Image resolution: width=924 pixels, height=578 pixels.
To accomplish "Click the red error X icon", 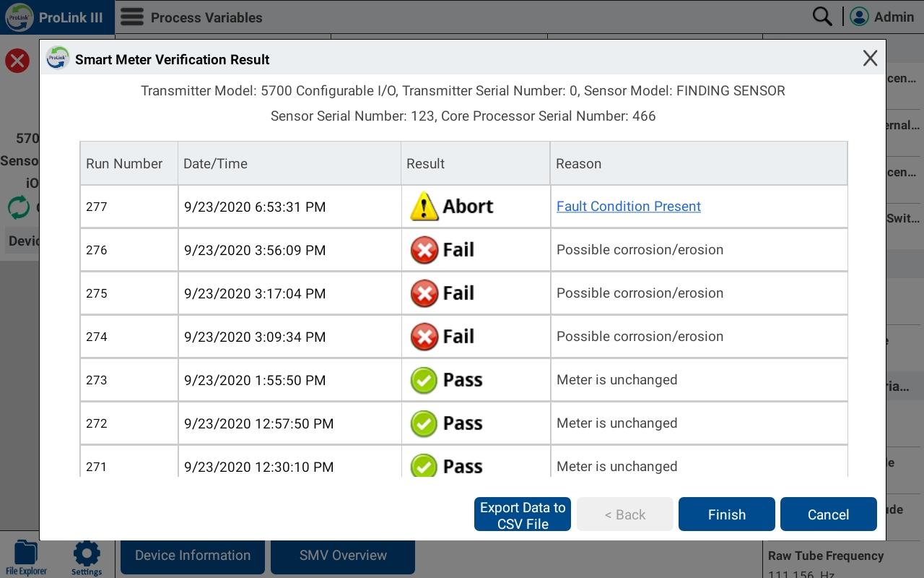I will coord(17,61).
